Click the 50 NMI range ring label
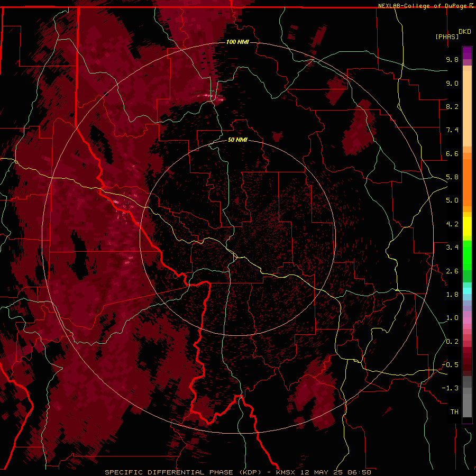Screen dimensions: 476x476 point(237,140)
